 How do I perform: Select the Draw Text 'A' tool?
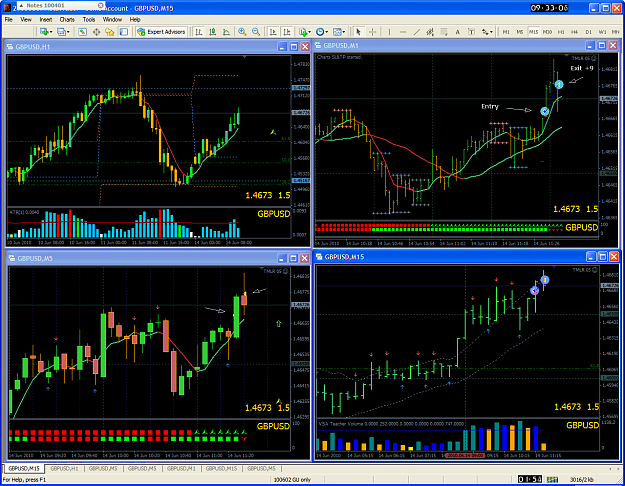coord(458,32)
